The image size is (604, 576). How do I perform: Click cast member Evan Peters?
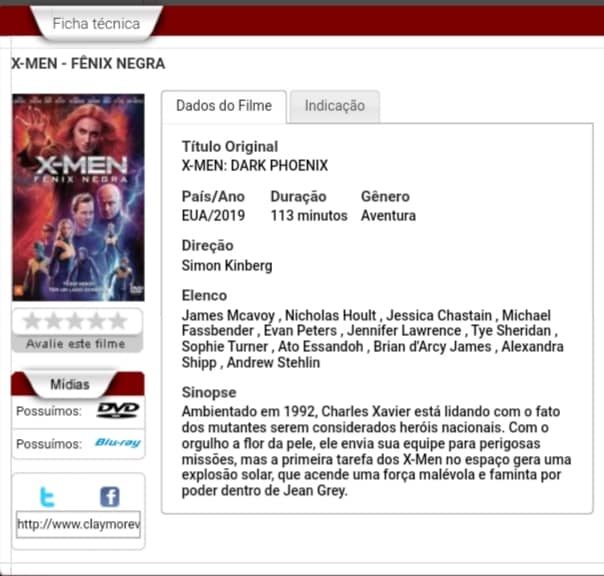pos(300,331)
